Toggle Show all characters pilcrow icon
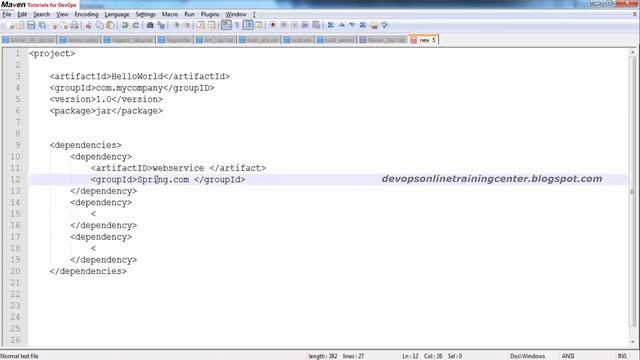The image size is (640, 360). [237, 25]
